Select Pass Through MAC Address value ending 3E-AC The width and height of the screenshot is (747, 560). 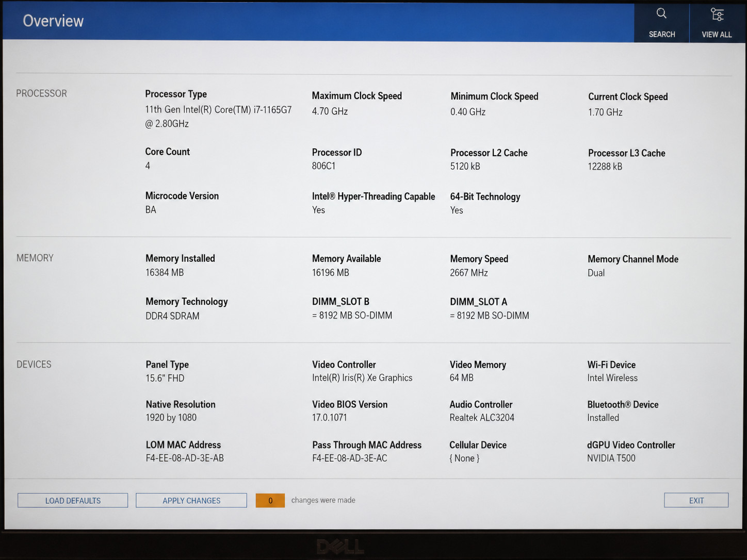click(x=349, y=458)
